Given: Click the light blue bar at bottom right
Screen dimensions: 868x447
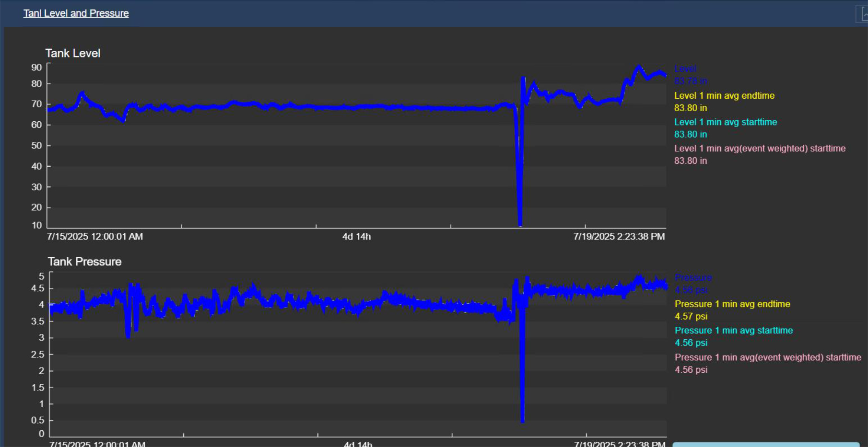Looking at the screenshot, I should tap(766, 445).
